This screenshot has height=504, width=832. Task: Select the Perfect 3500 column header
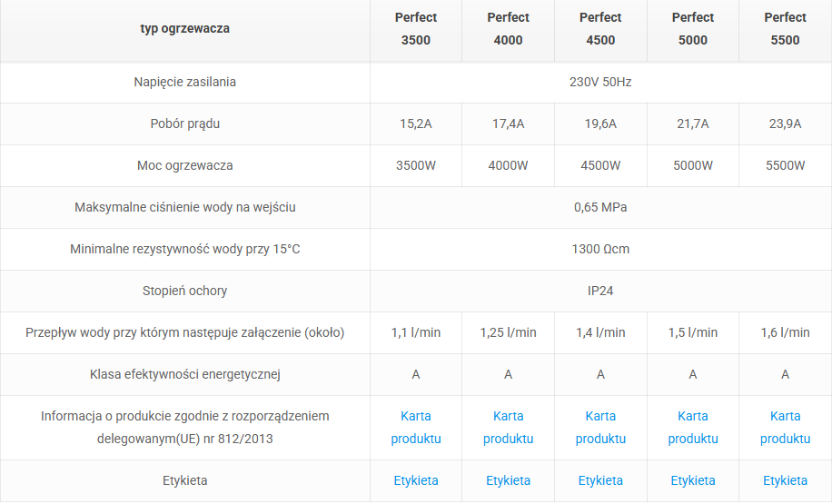point(416,29)
